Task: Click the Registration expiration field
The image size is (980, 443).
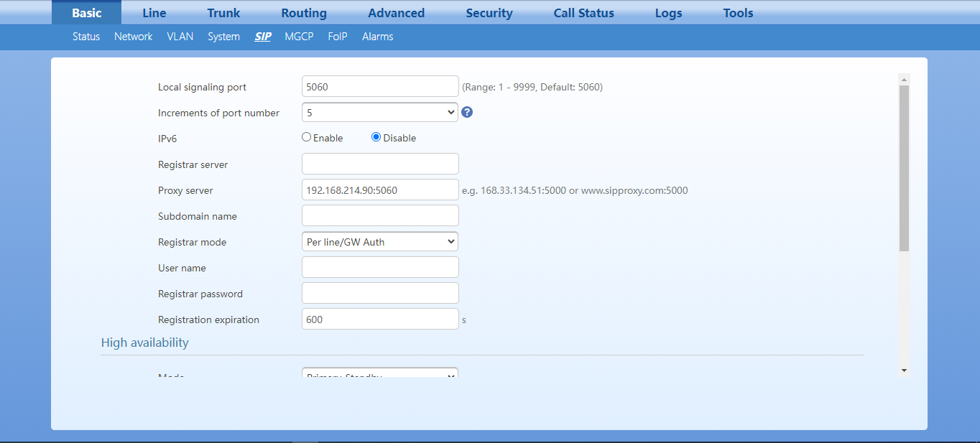Action: click(379, 319)
